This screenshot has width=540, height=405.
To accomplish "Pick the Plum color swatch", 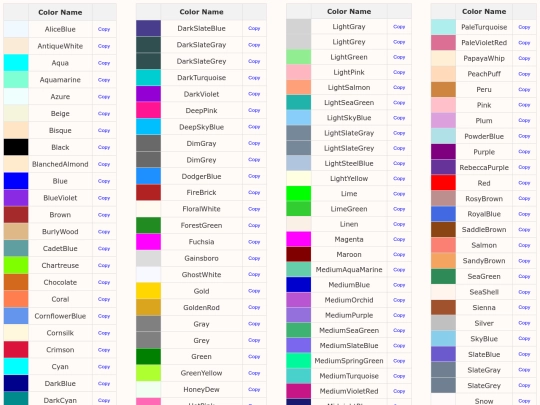I will [443, 121].
